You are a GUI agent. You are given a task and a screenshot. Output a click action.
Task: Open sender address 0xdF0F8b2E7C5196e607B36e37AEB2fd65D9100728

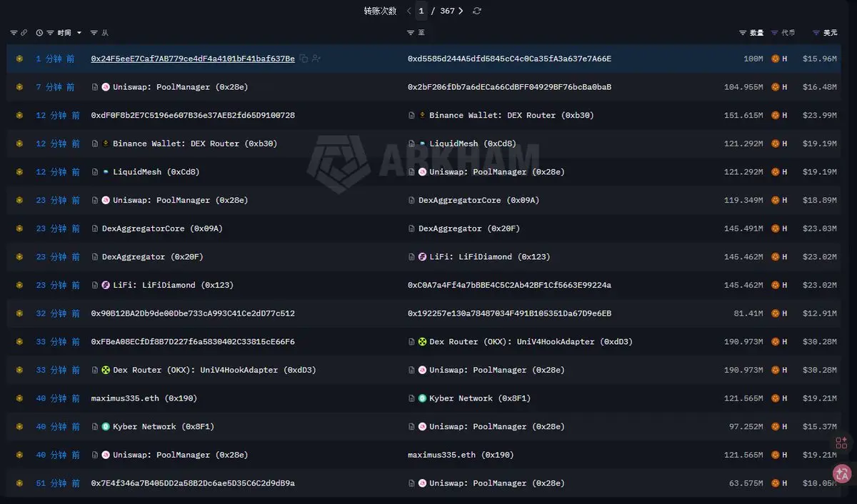193,115
